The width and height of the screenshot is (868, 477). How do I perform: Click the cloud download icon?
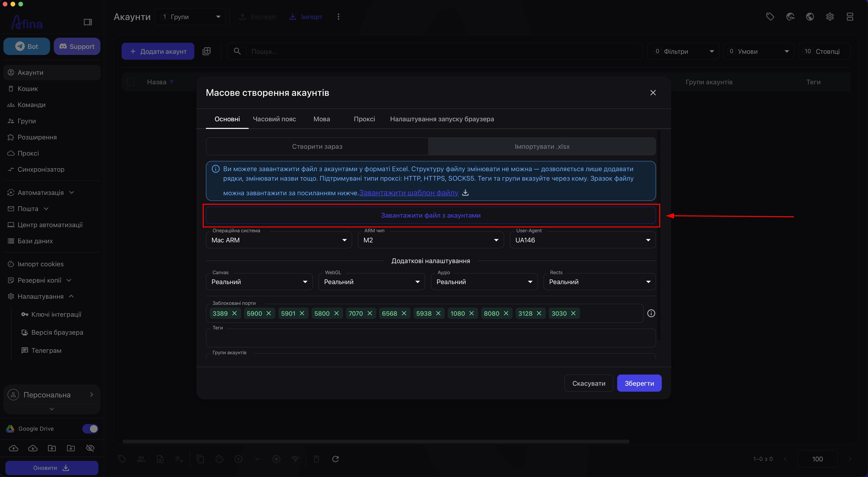pos(33,448)
